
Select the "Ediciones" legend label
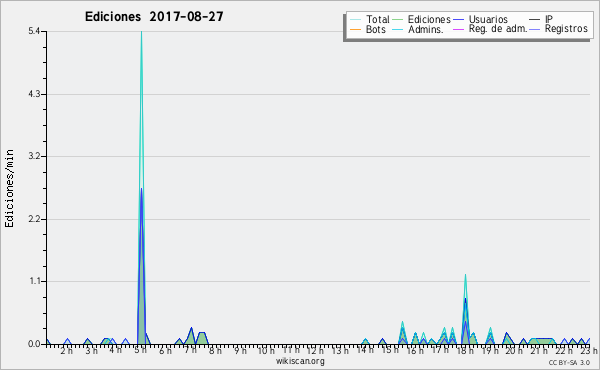pos(429,19)
